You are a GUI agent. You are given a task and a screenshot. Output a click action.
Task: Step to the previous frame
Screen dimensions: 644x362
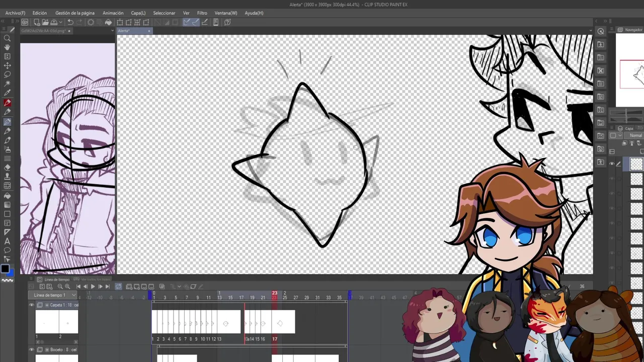pyautogui.click(x=85, y=287)
